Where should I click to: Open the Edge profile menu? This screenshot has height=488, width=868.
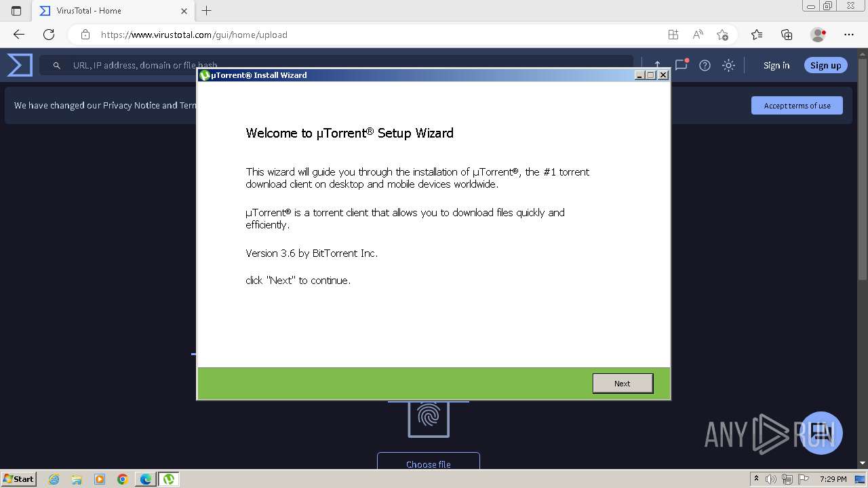(818, 35)
